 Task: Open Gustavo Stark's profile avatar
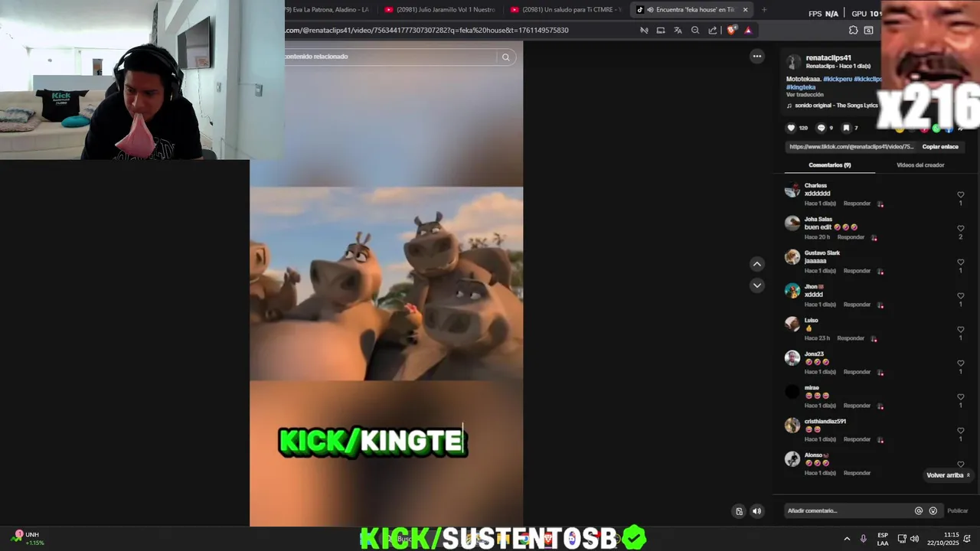[x=792, y=257]
